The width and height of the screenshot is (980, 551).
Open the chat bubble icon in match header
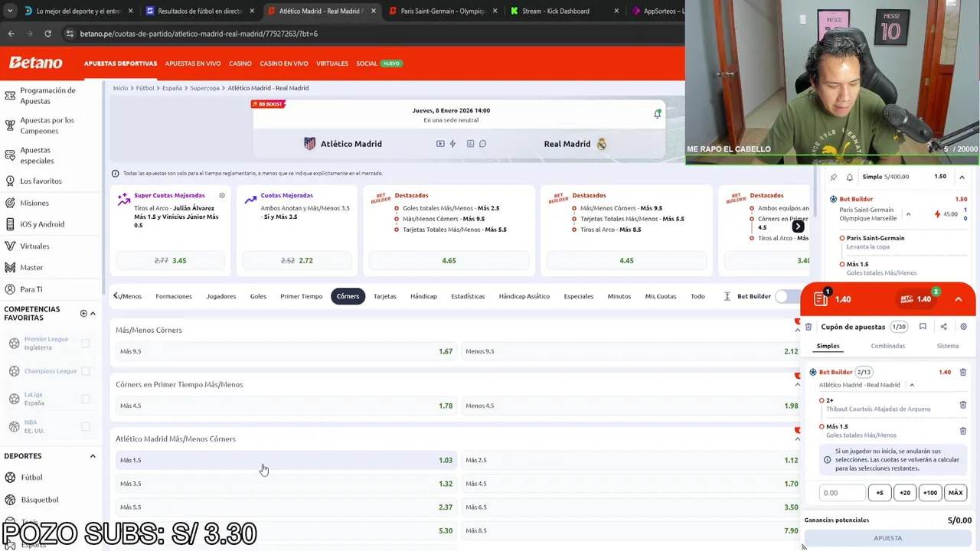click(x=482, y=144)
